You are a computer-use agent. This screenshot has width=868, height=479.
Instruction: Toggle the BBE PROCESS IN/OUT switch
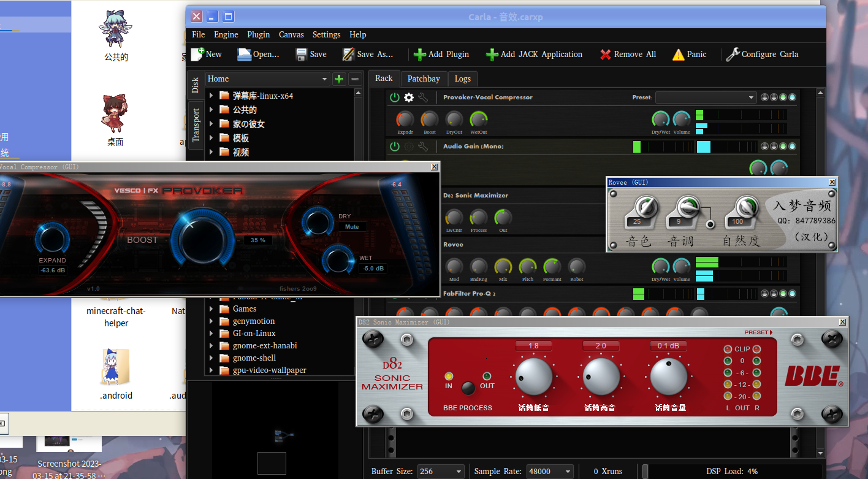point(468,388)
